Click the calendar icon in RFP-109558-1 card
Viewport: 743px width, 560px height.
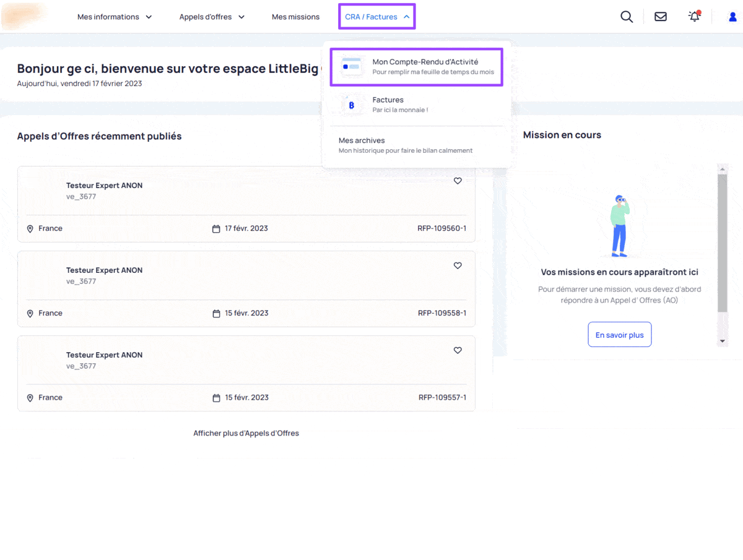coord(216,314)
